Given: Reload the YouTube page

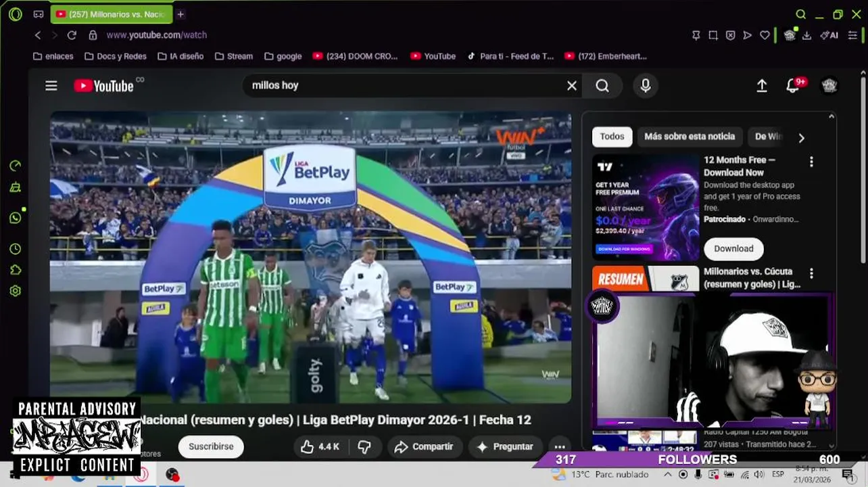Looking at the screenshot, I should (x=72, y=35).
